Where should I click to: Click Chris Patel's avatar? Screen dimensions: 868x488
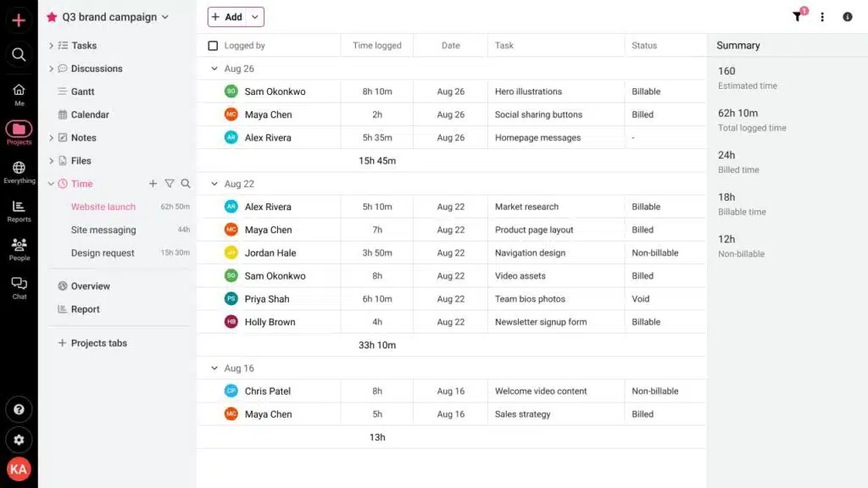pos(231,391)
